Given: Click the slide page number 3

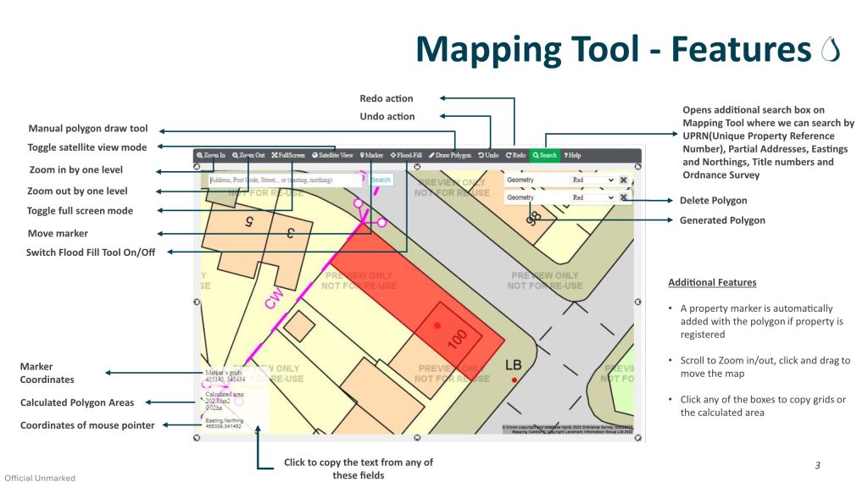Looking at the screenshot, I should (x=818, y=465).
